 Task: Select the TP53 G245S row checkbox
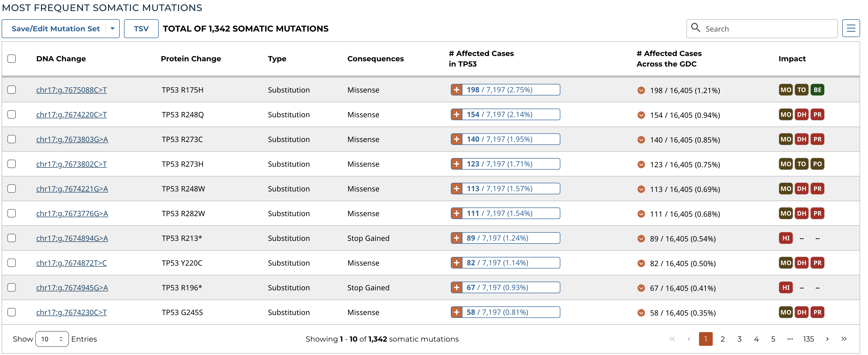coord(12,312)
